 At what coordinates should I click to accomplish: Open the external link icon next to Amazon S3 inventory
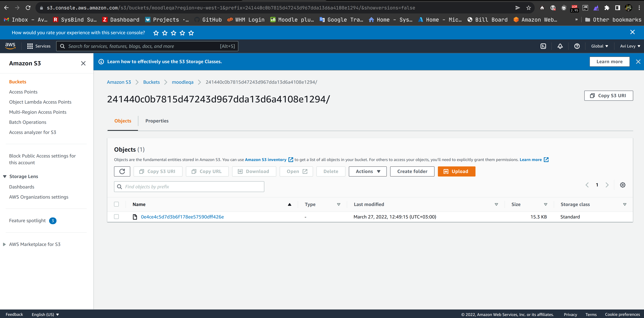[x=290, y=160]
